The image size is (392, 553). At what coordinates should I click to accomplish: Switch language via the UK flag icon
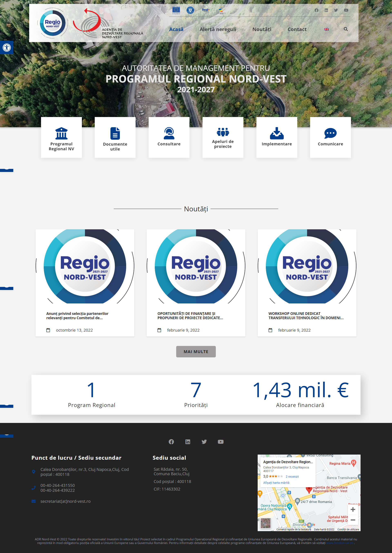tap(326, 29)
